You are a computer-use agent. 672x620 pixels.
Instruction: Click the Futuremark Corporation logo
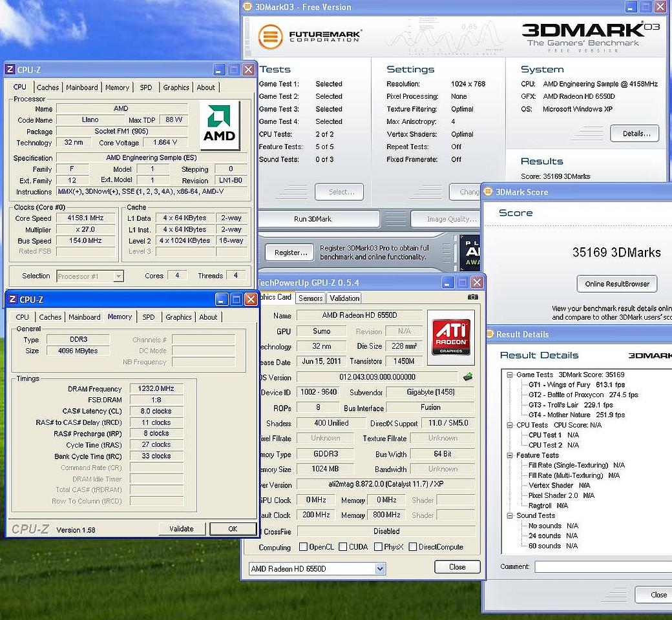(310, 36)
